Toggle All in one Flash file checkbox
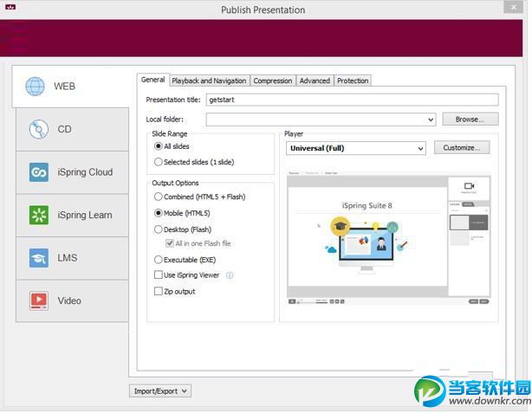532x413 pixels. click(x=170, y=243)
